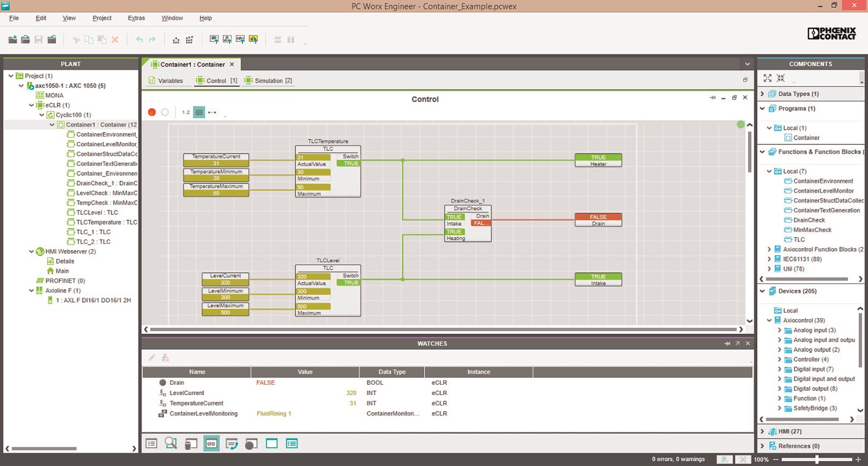
Task: Toggle the grid display button
Action: tap(199, 113)
